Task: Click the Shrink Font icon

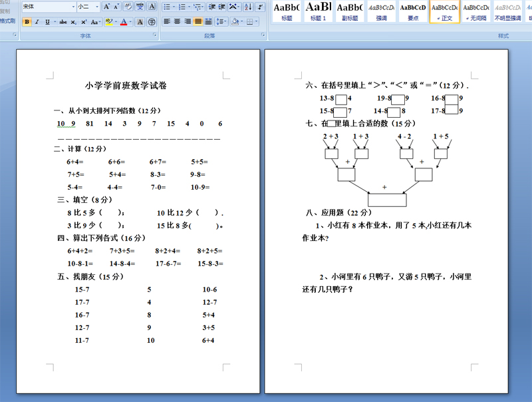Action: point(116,7)
